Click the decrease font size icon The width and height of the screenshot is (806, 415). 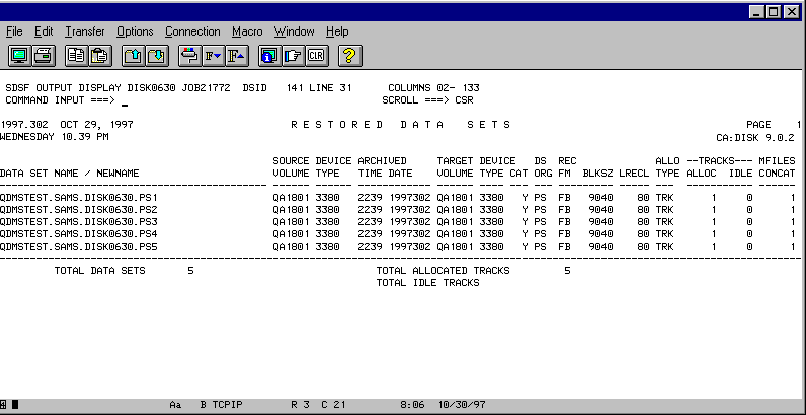(212, 56)
